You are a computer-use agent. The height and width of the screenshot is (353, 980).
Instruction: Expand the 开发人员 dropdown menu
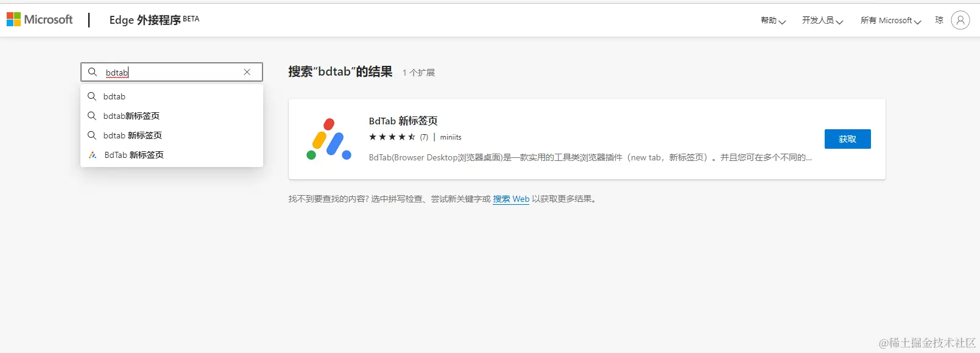point(822,20)
